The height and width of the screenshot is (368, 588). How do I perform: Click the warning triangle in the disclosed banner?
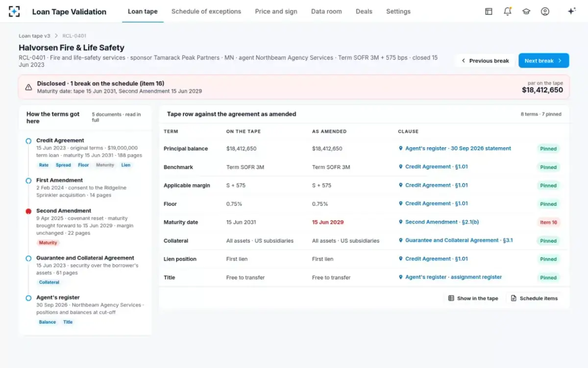29,87
